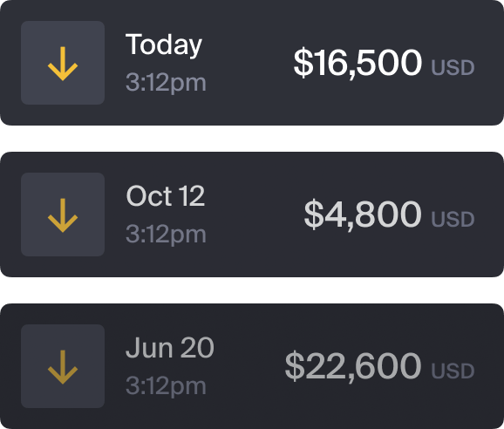Open the Oct 12 transaction card
Viewport: 504px width, 429px height.
[252, 214]
